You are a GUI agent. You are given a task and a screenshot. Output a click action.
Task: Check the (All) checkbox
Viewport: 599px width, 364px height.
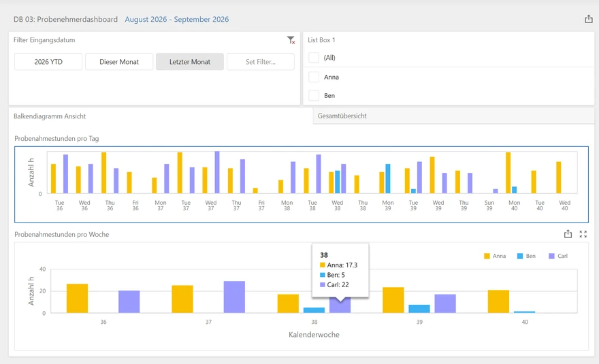[314, 58]
